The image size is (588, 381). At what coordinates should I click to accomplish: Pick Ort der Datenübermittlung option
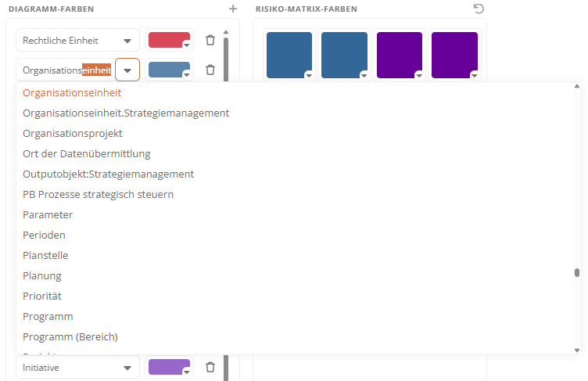tap(87, 153)
